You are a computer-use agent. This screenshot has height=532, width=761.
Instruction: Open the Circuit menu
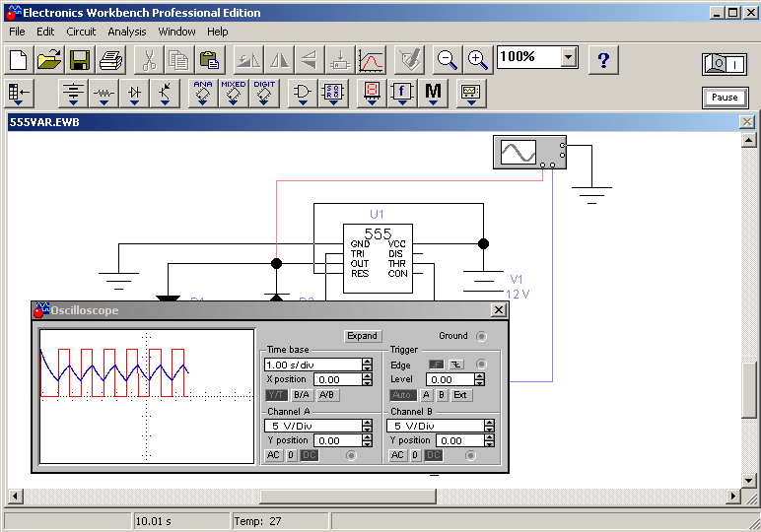pyautogui.click(x=81, y=32)
